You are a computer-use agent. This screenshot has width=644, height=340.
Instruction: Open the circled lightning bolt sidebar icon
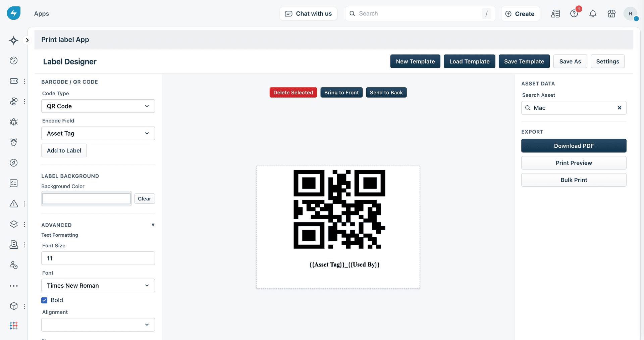(14, 163)
